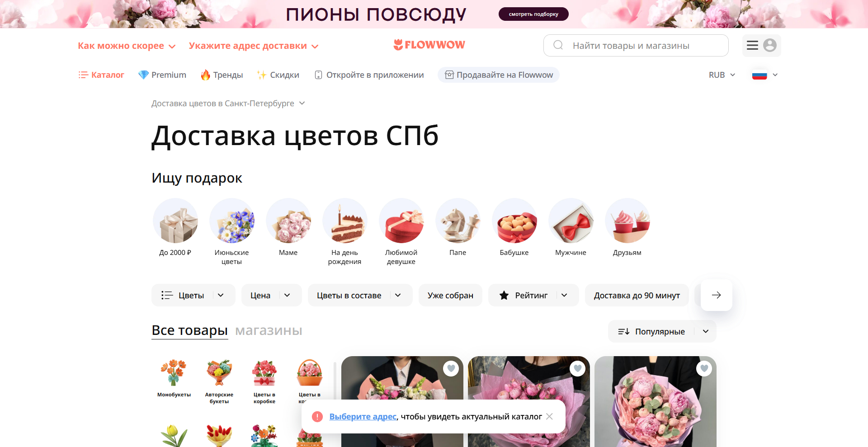Switch to the магазины tab

click(x=269, y=330)
